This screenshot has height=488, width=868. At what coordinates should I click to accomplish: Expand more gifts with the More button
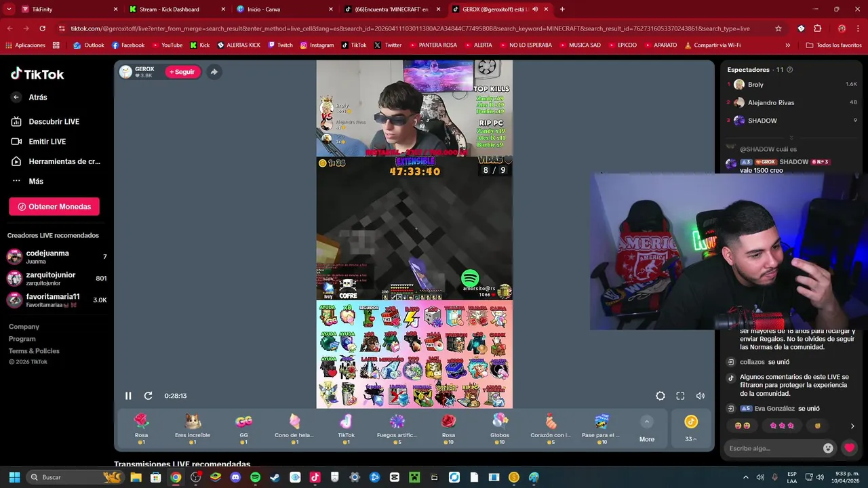(x=647, y=430)
